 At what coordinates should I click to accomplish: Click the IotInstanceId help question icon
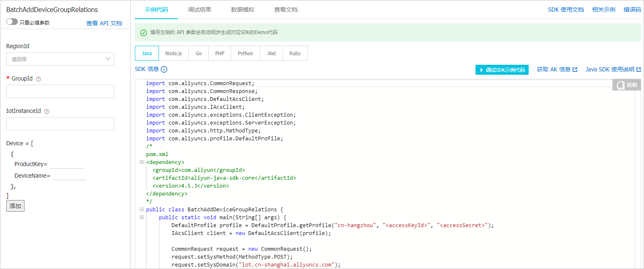click(46, 111)
